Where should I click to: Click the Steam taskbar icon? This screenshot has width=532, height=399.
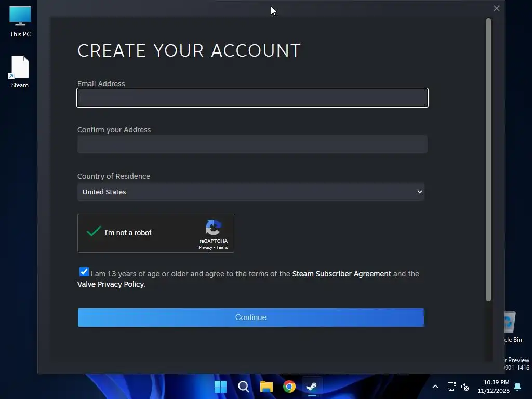[312, 387]
